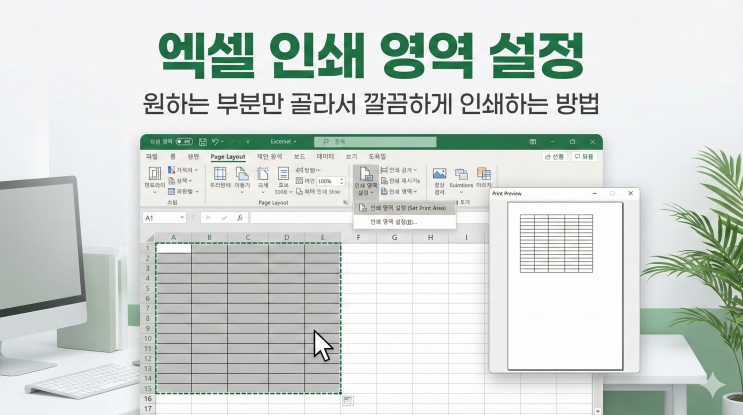Click the scale percent grid icon

tap(299, 180)
